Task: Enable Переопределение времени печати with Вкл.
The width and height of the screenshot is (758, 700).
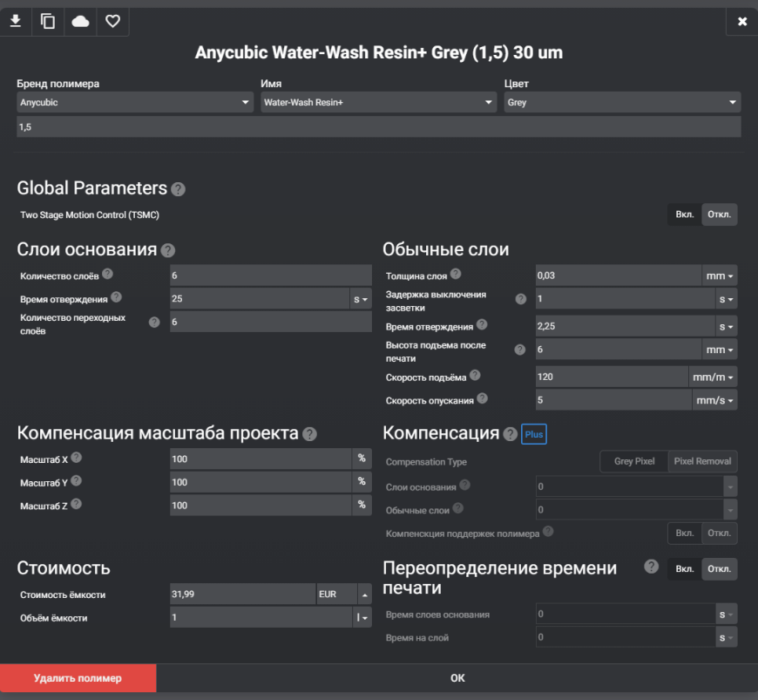Action: (x=685, y=569)
